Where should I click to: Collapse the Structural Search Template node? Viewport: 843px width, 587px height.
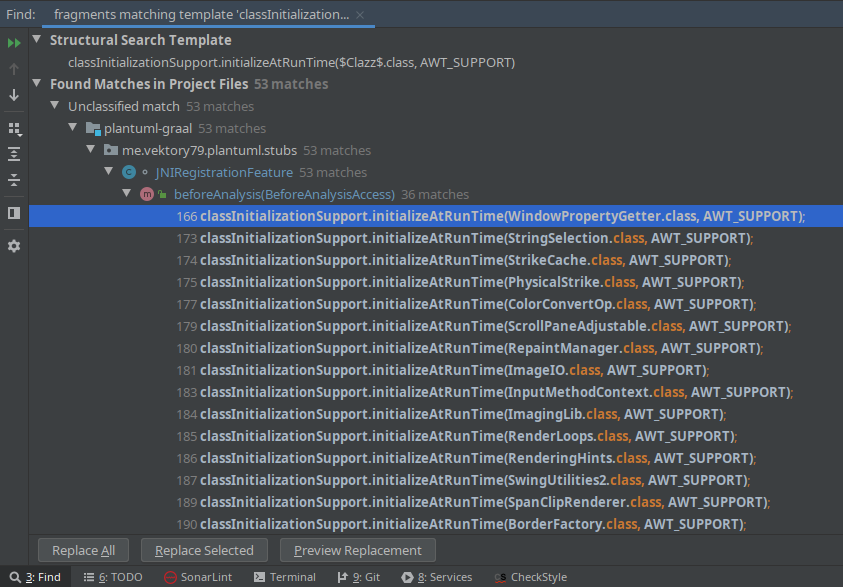point(37,39)
